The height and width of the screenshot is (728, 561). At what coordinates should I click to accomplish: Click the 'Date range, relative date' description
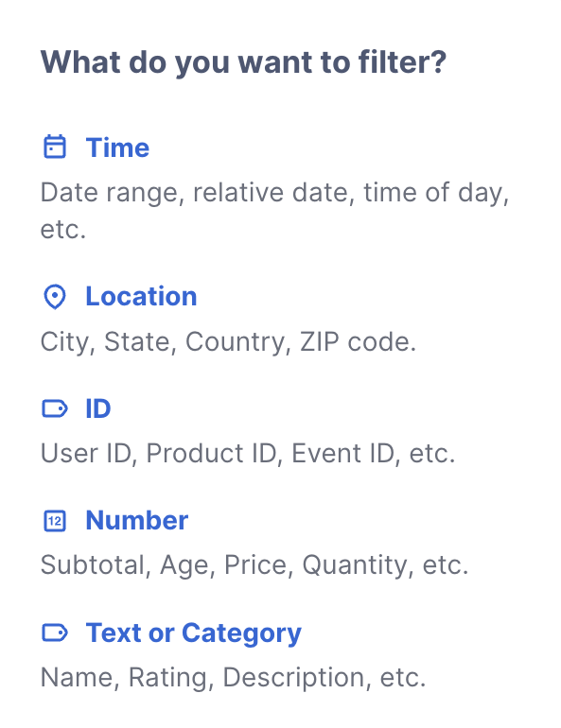coord(275,210)
